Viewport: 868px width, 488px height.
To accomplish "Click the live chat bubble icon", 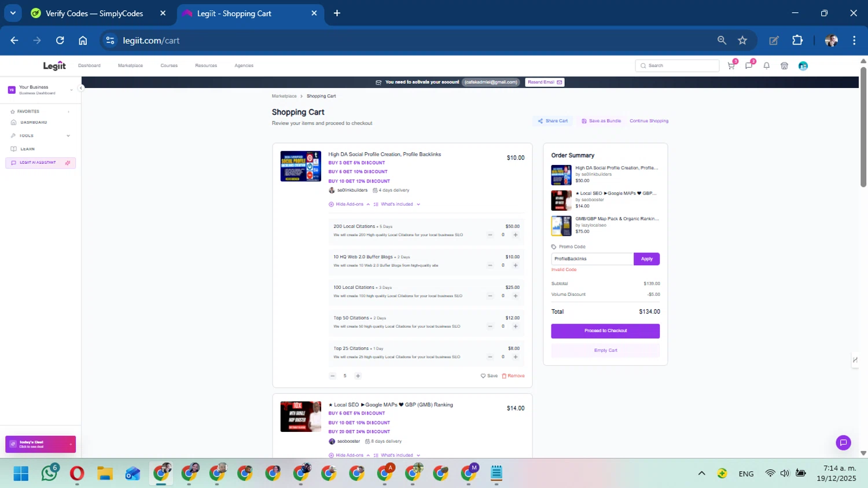I will 843,443.
